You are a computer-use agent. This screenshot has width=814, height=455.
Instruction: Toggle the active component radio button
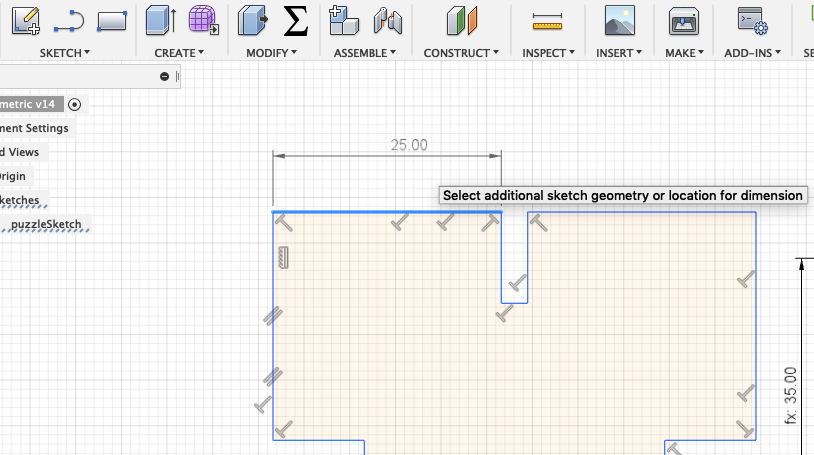(x=74, y=104)
